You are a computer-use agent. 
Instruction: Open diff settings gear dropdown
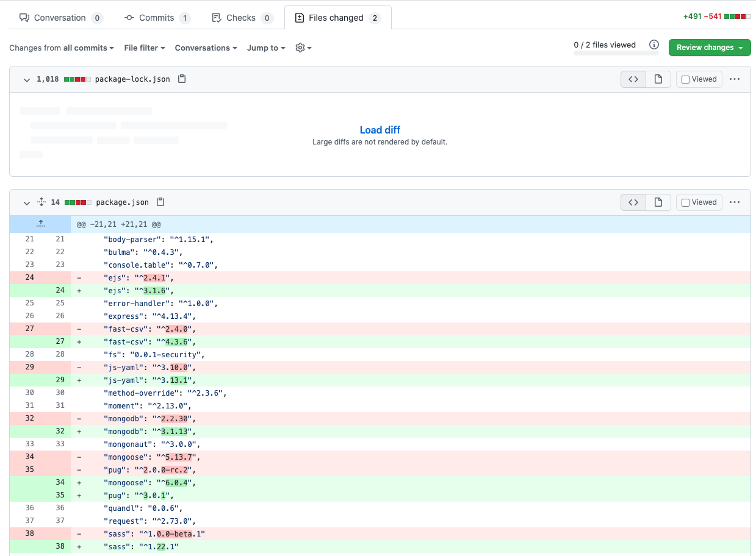click(x=303, y=48)
